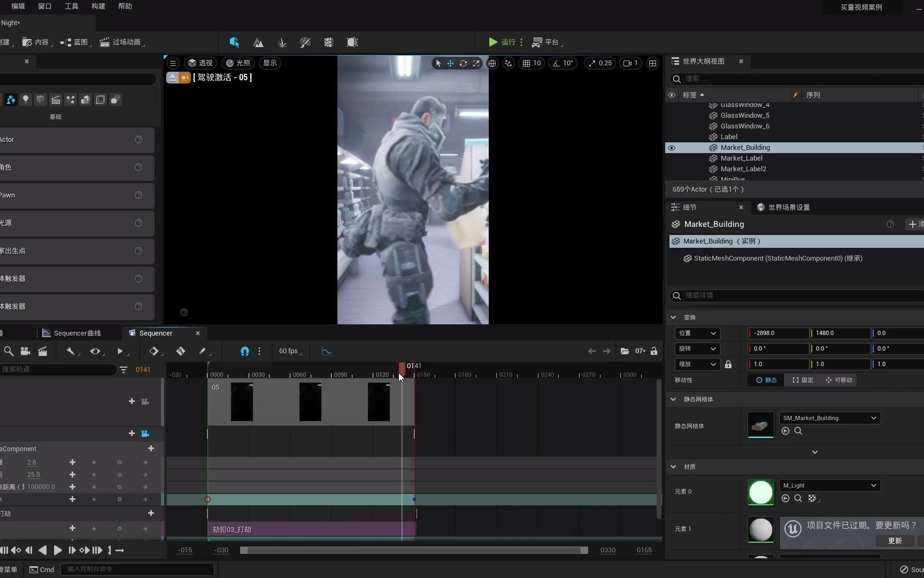
Task: Open Sequencer wrench actions menu
Action: pyautogui.click(x=72, y=352)
